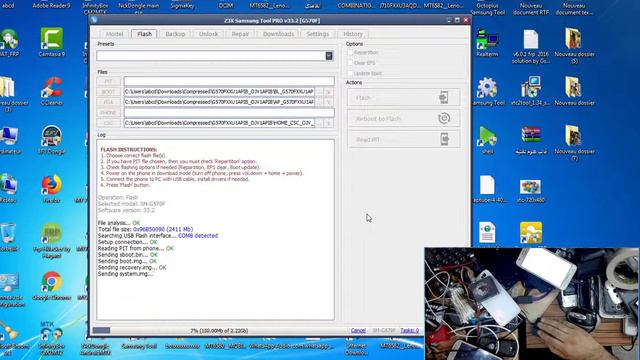Open Camtasia 9 desktop shortcut
Viewport: 640px width, 360px height.
[51, 42]
